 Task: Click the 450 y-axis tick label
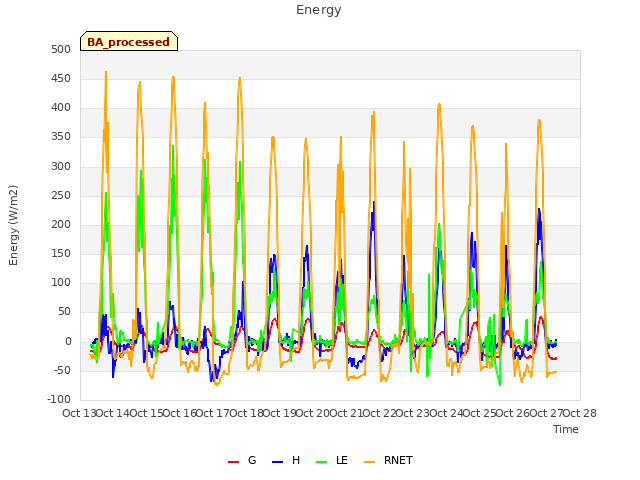click(x=61, y=78)
